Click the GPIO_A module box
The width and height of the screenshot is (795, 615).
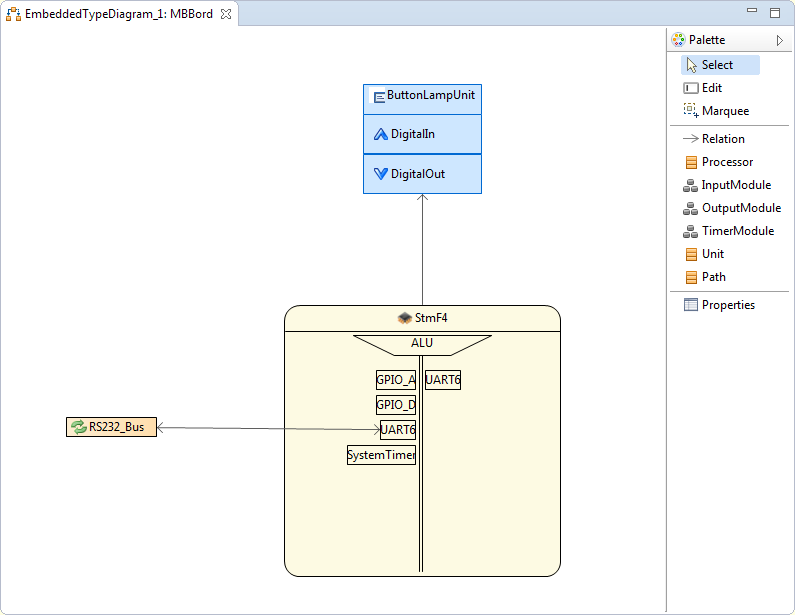coord(395,380)
